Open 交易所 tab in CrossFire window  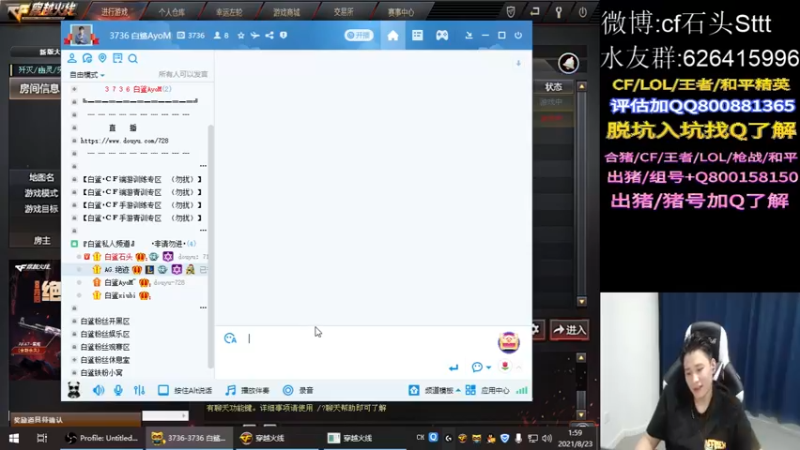coord(343,12)
